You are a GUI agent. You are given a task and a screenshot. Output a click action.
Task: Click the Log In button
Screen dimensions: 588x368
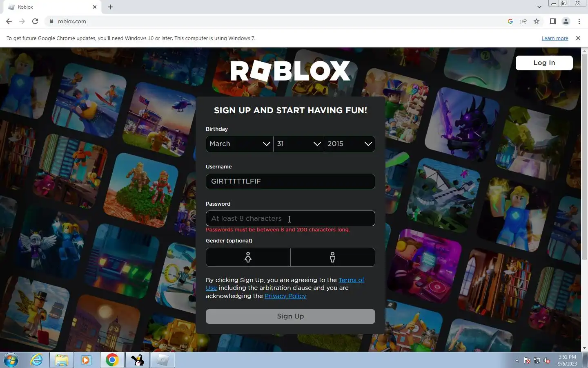pos(544,63)
